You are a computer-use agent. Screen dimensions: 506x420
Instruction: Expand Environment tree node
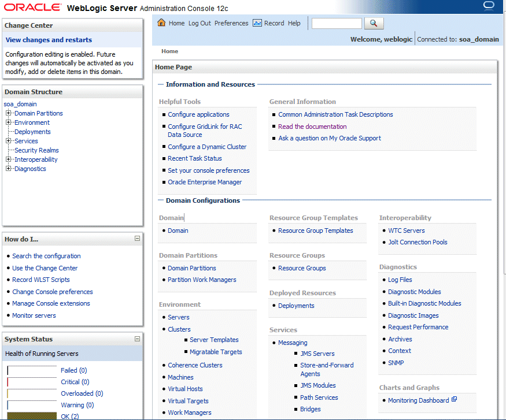point(9,122)
